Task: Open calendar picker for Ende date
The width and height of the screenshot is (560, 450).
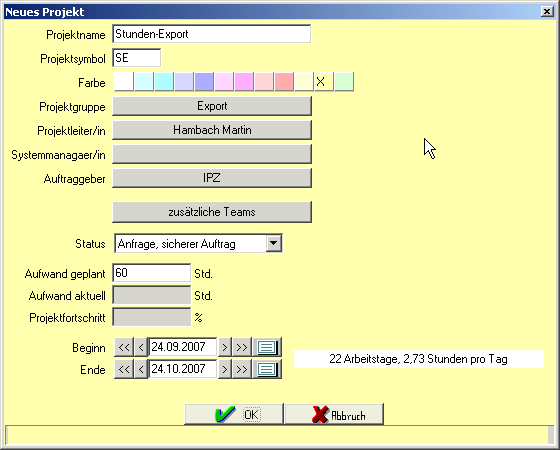Action: [x=267, y=369]
